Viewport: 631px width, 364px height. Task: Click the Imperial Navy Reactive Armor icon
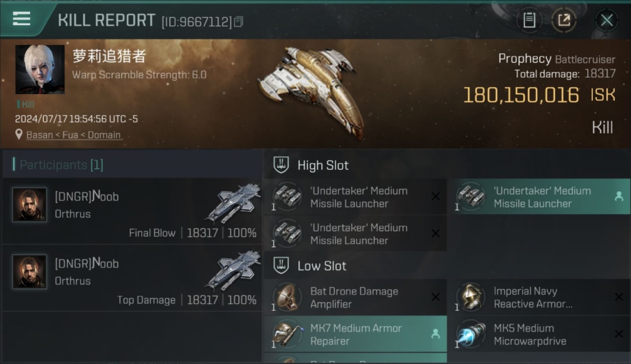[470, 297]
